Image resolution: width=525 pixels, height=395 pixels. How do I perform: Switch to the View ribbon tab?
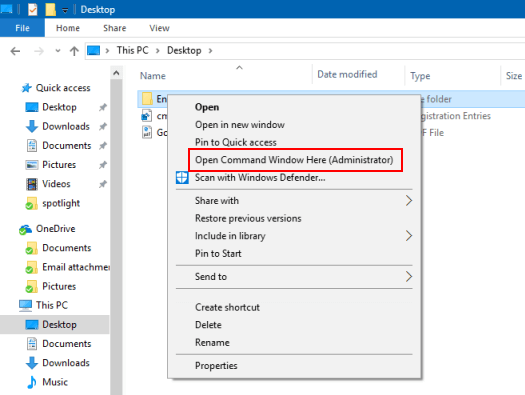159,28
